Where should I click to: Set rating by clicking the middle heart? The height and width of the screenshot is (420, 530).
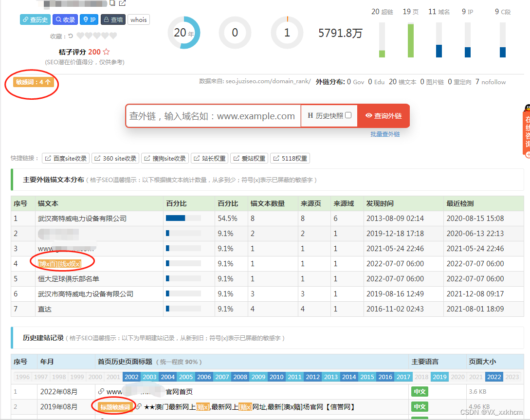click(96, 36)
